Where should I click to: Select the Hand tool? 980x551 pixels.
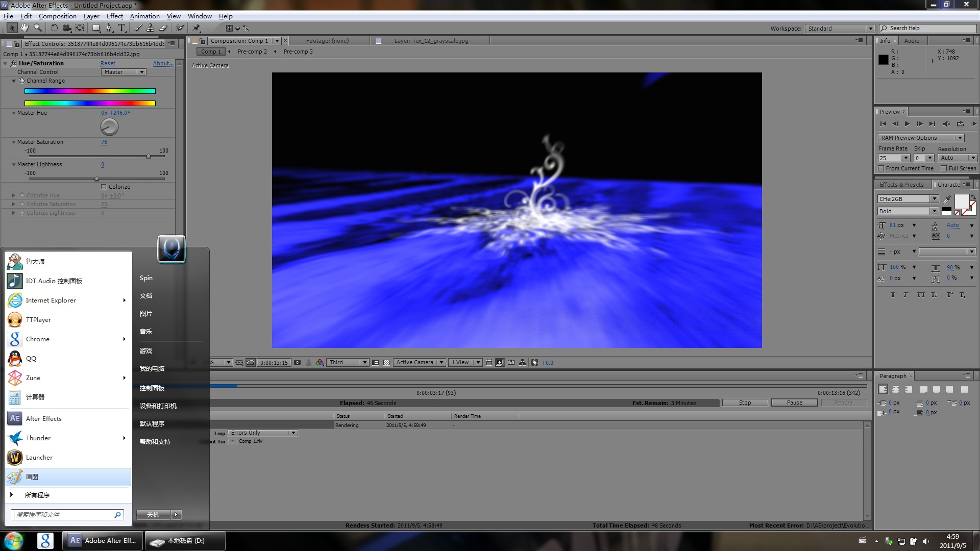pyautogui.click(x=24, y=28)
